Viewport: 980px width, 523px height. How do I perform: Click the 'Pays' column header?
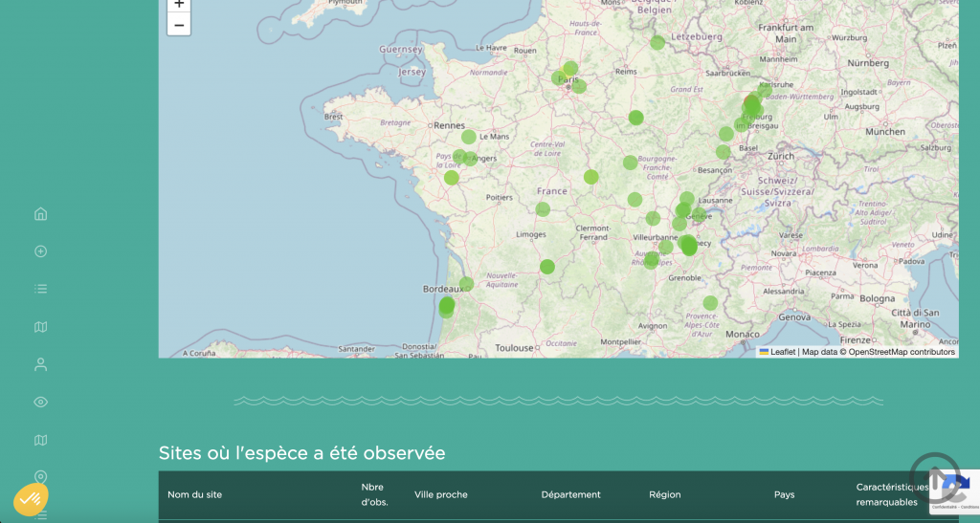(x=784, y=494)
